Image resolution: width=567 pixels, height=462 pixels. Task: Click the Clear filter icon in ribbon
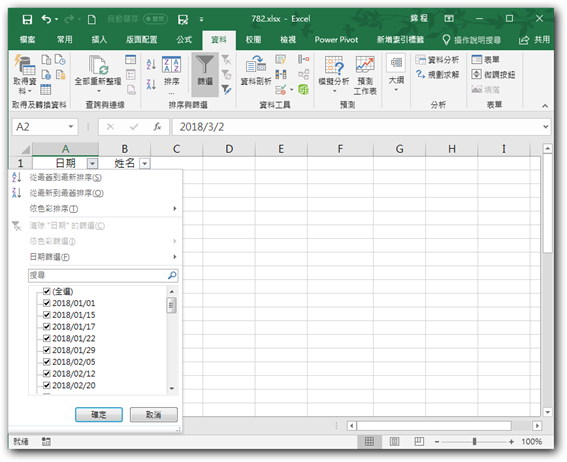coord(226,60)
